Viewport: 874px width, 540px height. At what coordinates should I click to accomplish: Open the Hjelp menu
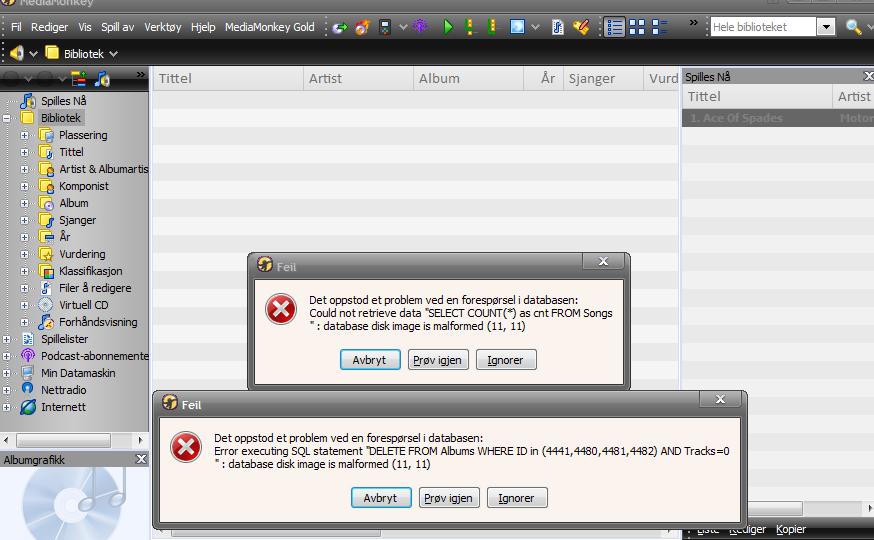pyautogui.click(x=203, y=27)
